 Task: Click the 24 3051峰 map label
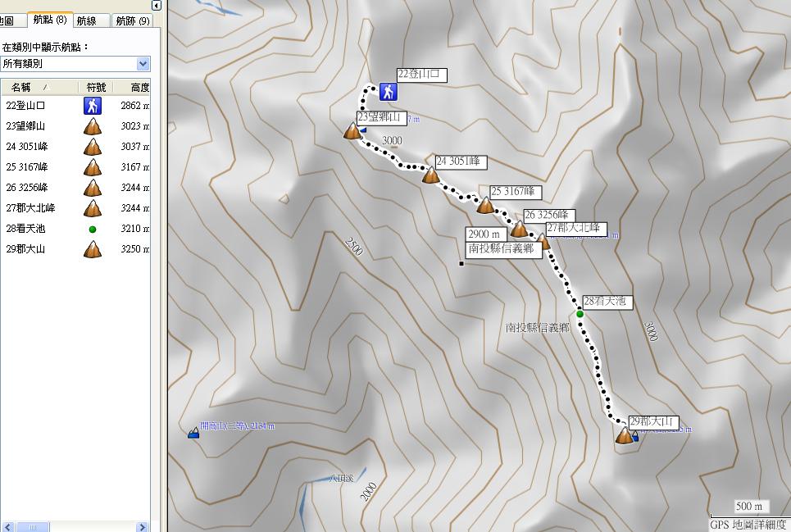pyautogui.click(x=461, y=161)
